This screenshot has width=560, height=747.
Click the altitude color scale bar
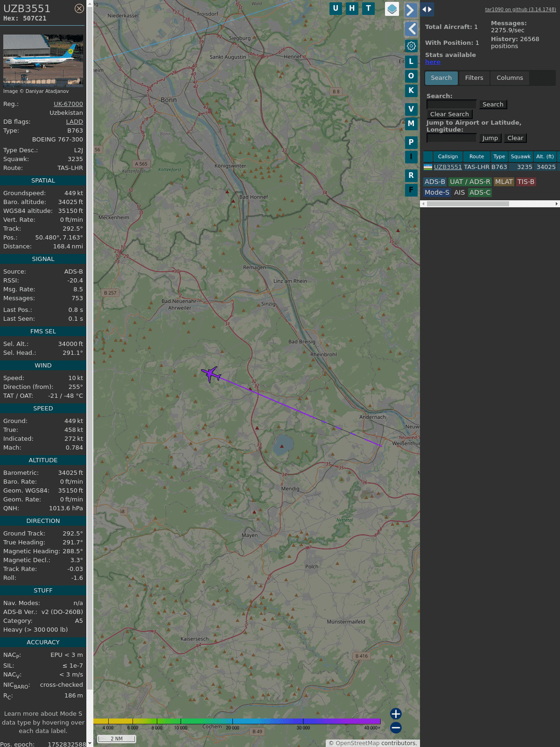(237, 721)
